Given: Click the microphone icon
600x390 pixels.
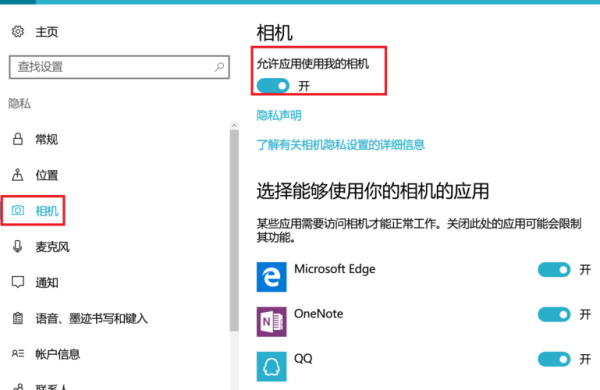Looking at the screenshot, I should 18,246.
